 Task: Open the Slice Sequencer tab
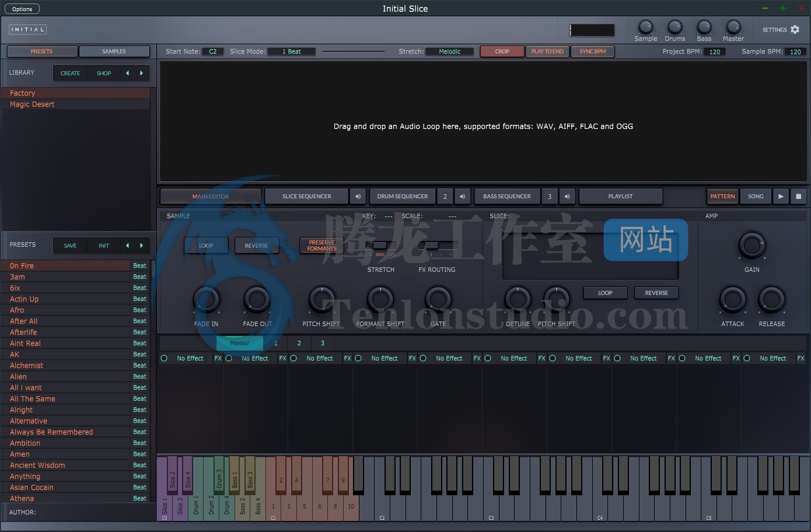pos(307,197)
